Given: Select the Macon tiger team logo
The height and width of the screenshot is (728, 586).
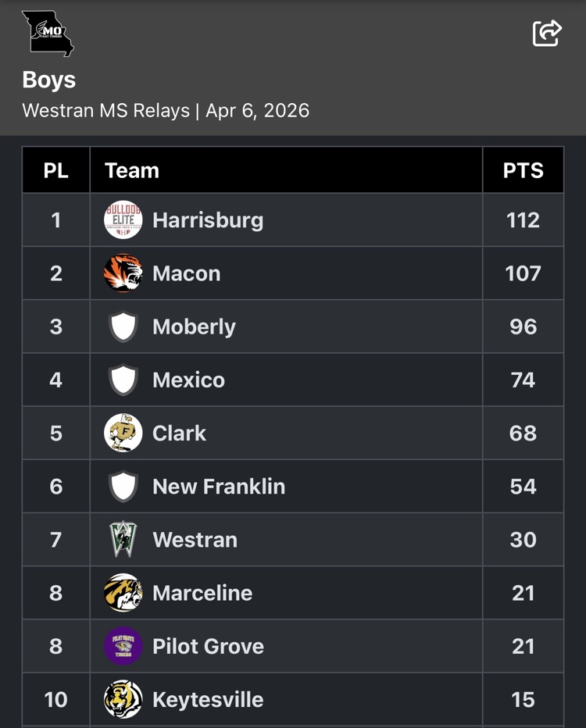Looking at the screenshot, I should [123, 273].
